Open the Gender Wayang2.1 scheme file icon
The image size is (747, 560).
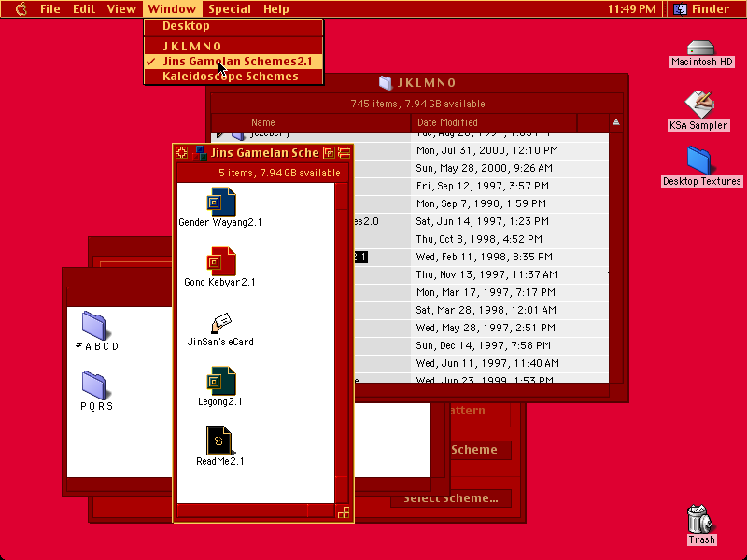click(x=221, y=202)
